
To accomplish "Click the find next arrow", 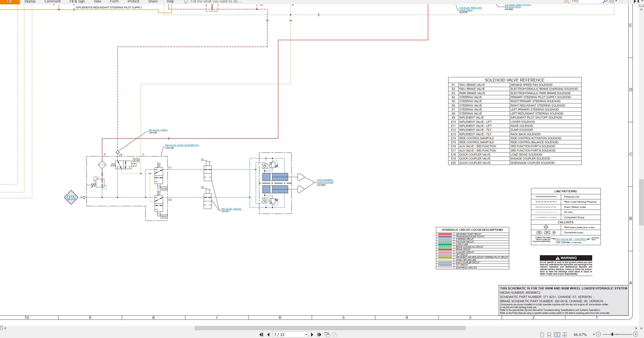I will point(629,1).
